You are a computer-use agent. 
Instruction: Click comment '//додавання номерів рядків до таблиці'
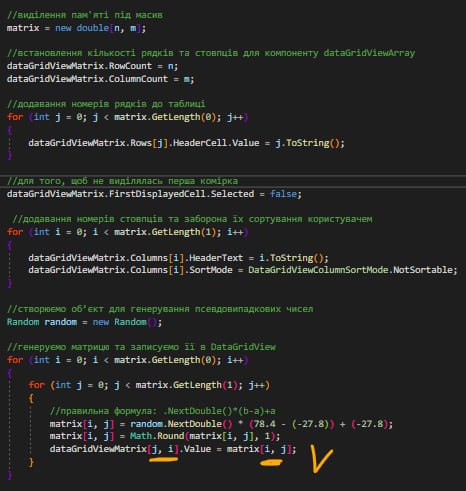[x=106, y=104]
